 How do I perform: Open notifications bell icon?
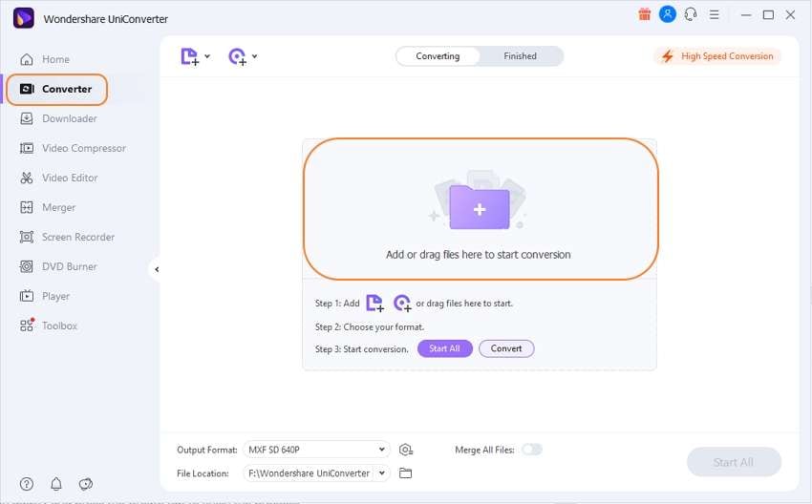click(x=56, y=484)
